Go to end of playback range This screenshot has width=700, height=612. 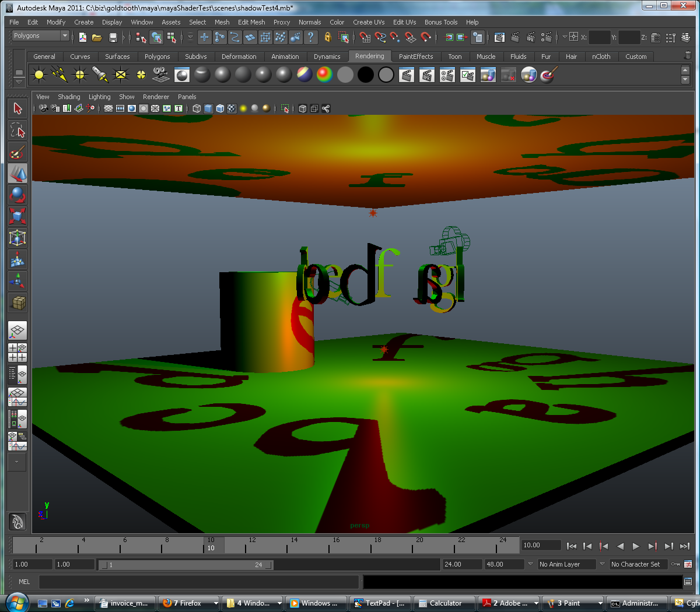685,546
